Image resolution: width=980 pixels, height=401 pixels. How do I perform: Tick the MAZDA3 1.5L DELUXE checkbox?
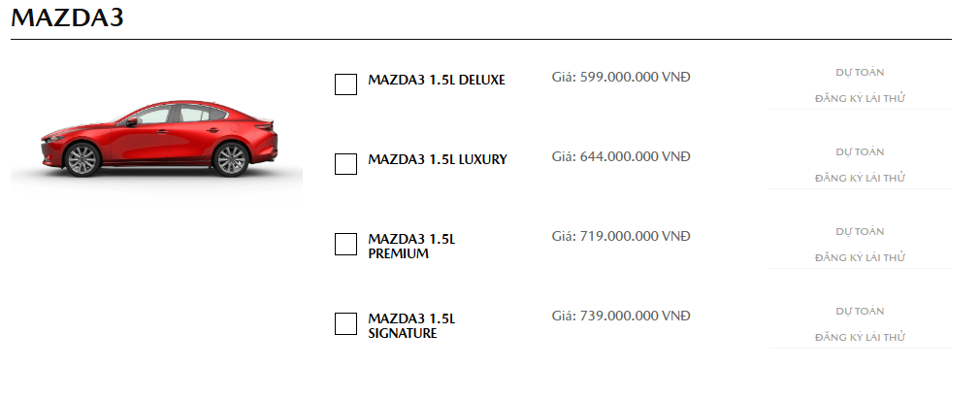[x=345, y=84]
